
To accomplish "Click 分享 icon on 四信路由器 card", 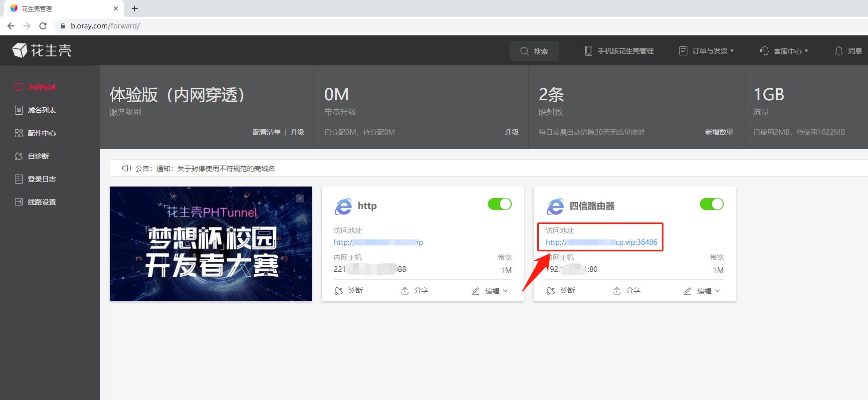I will 617,291.
